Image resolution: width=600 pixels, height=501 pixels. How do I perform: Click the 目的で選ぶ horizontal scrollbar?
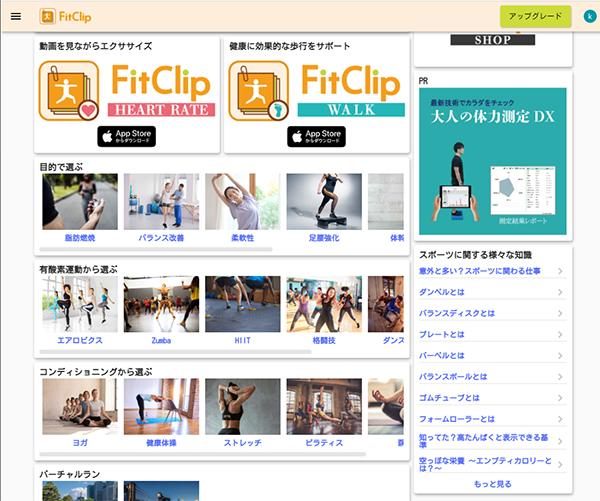tap(156, 249)
